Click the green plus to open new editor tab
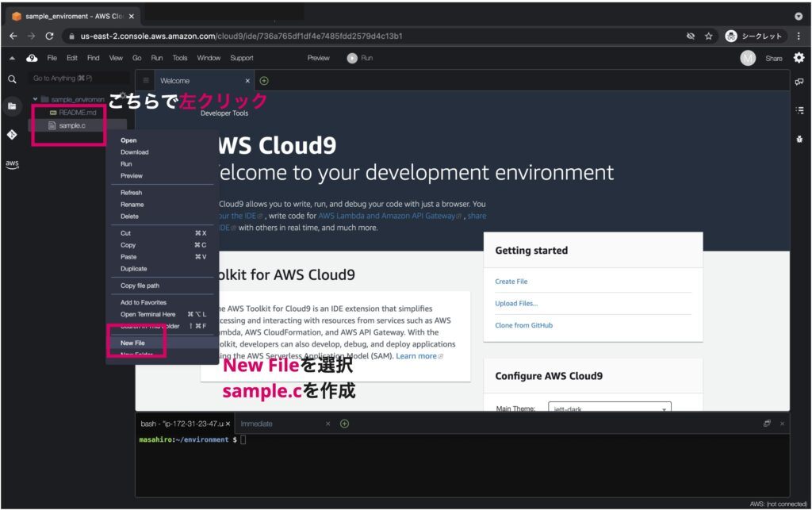 tap(264, 81)
